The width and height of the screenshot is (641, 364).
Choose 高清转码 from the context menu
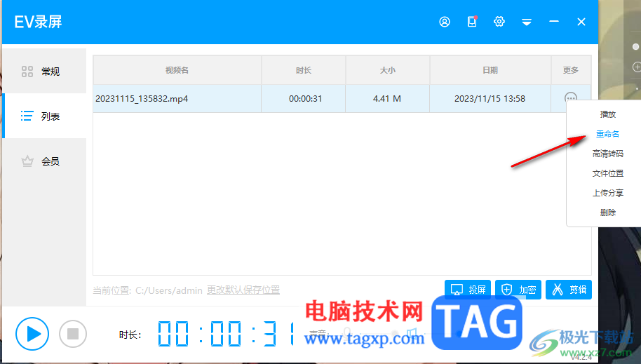(607, 154)
